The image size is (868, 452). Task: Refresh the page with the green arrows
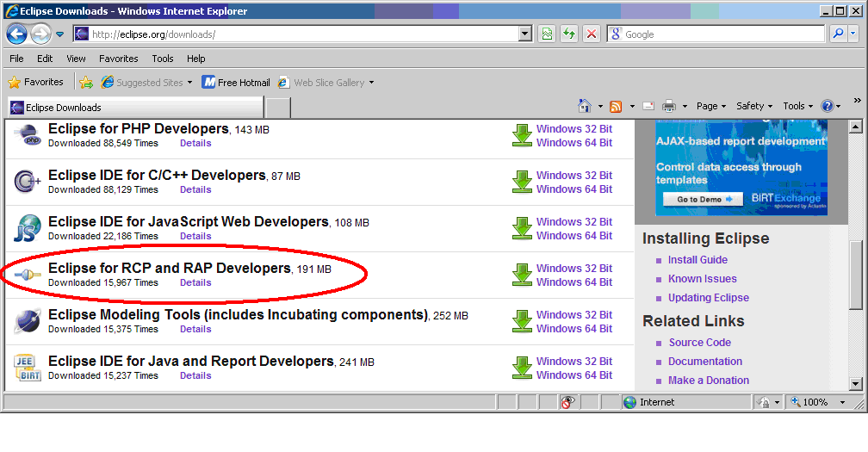click(569, 34)
